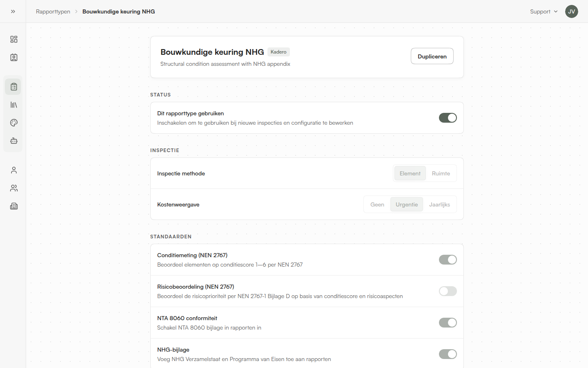Open the building organization icon in sidebar
The image size is (588, 368).
14,206
